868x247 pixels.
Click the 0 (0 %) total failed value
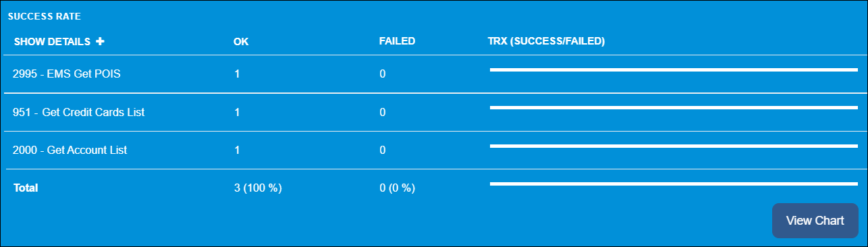(x=397, y=188)
